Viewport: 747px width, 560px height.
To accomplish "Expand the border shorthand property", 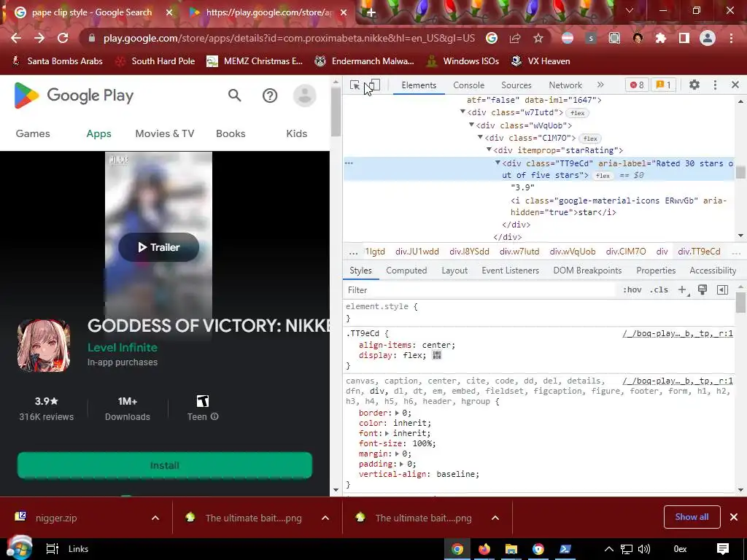I will (397, 413).
